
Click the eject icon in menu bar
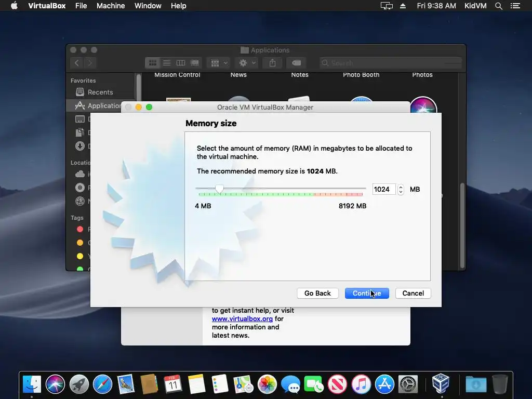(403, 6)
